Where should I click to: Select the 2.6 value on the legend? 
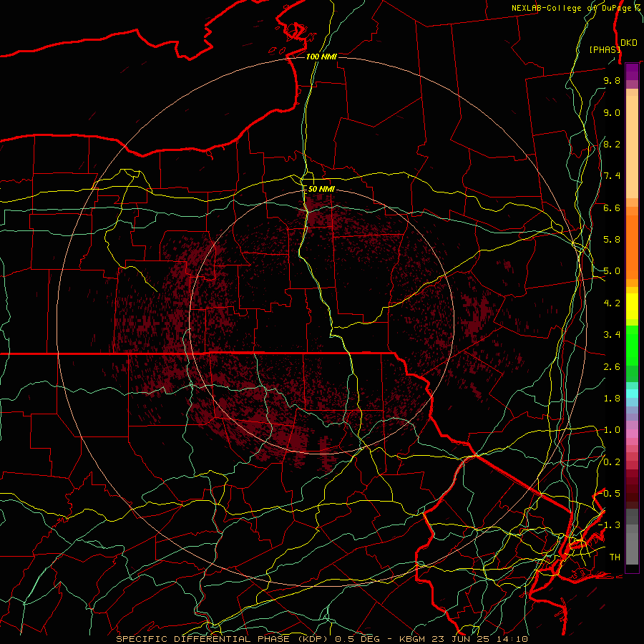point(612,367)
